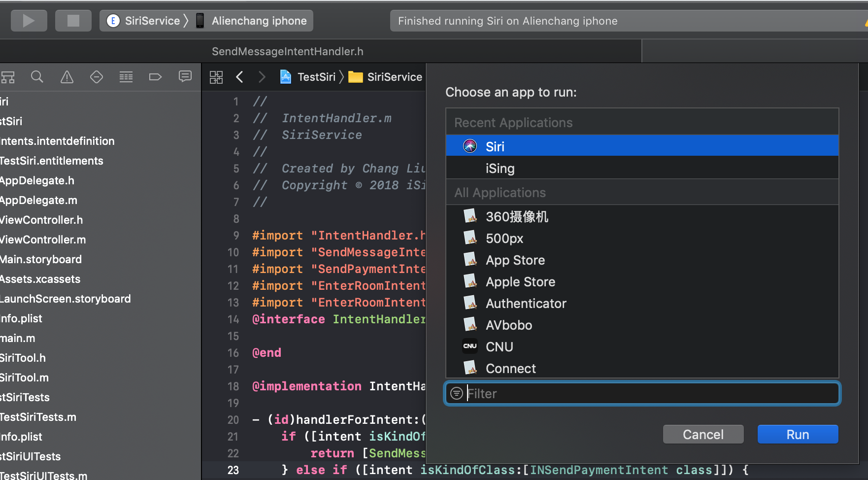Click the Connect app icon
This screenshot has height=480, width=868.
470,368
